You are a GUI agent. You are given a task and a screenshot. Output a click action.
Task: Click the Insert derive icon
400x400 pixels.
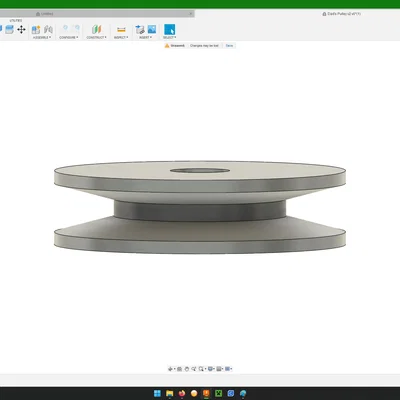tap(140, 30)
